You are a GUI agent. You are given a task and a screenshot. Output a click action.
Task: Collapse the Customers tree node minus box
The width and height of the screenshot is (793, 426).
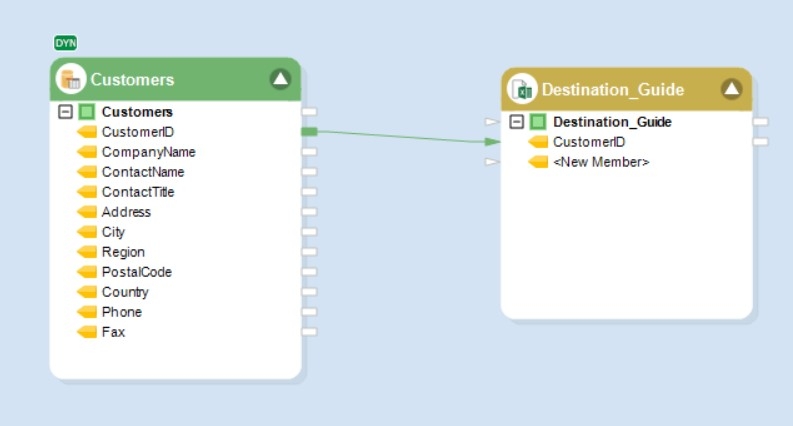(66, 112)
